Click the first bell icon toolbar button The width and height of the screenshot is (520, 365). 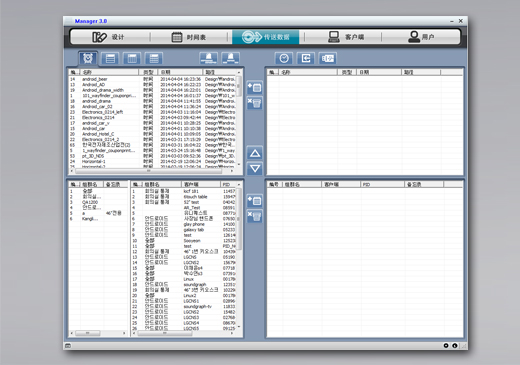[209, 59]
